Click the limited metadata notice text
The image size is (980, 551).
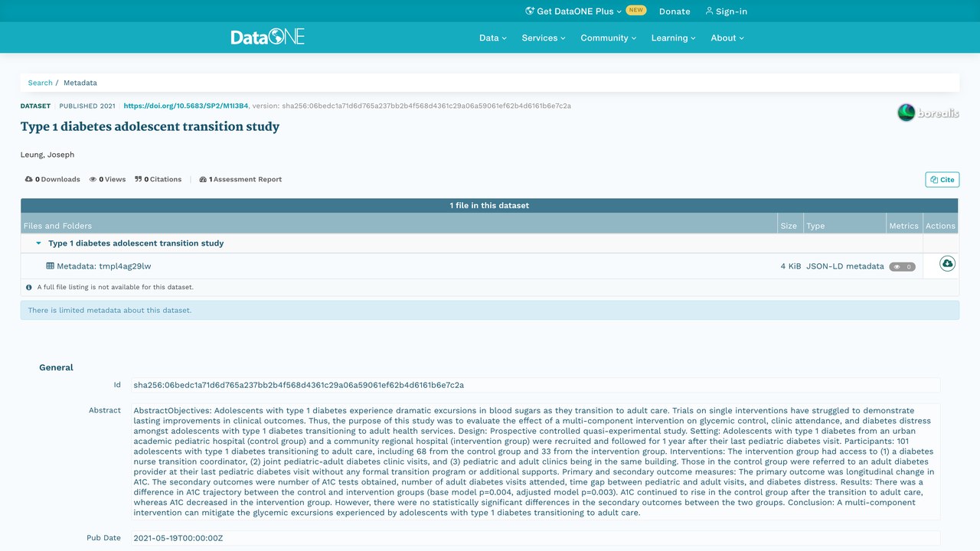[x=109, y=310]
